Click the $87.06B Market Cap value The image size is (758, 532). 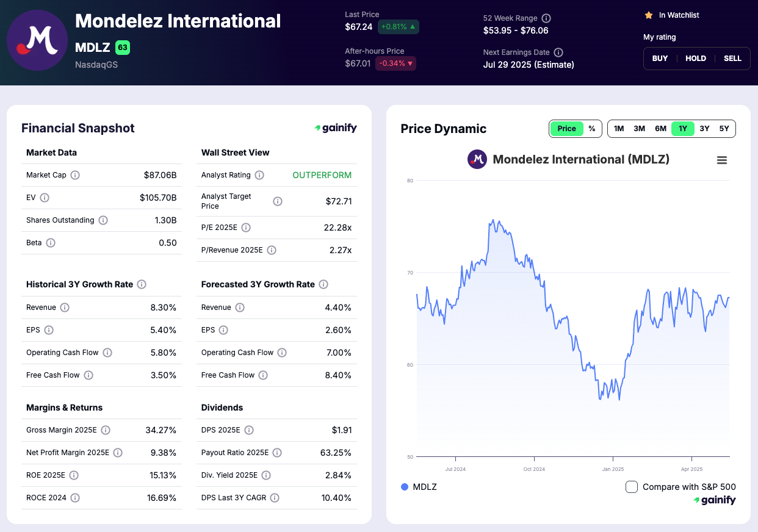click(161, 175)
